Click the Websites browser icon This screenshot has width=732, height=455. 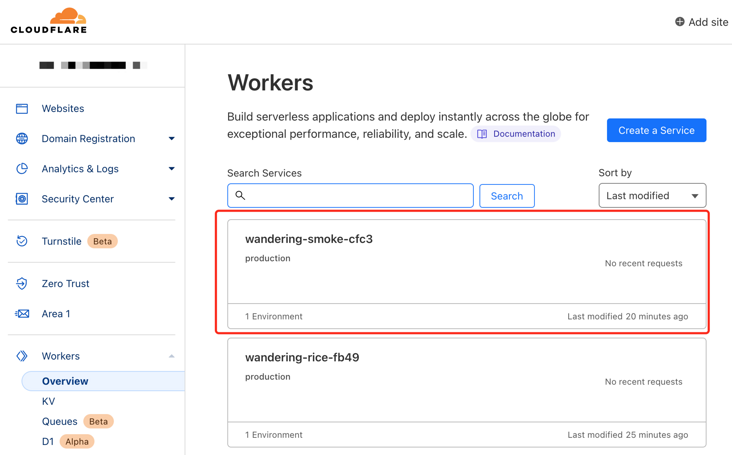coord(22,109)
